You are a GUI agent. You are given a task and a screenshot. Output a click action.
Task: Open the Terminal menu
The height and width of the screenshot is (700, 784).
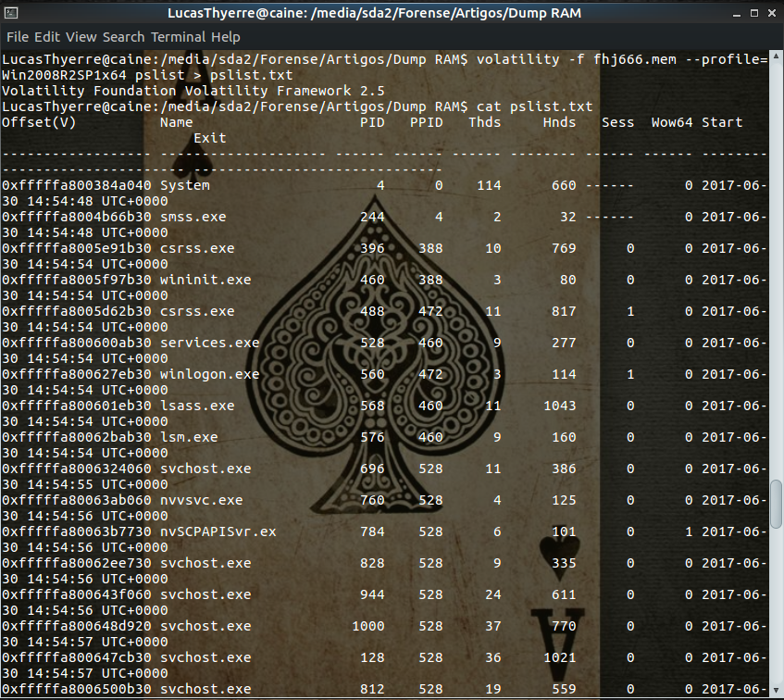(178, 37)
